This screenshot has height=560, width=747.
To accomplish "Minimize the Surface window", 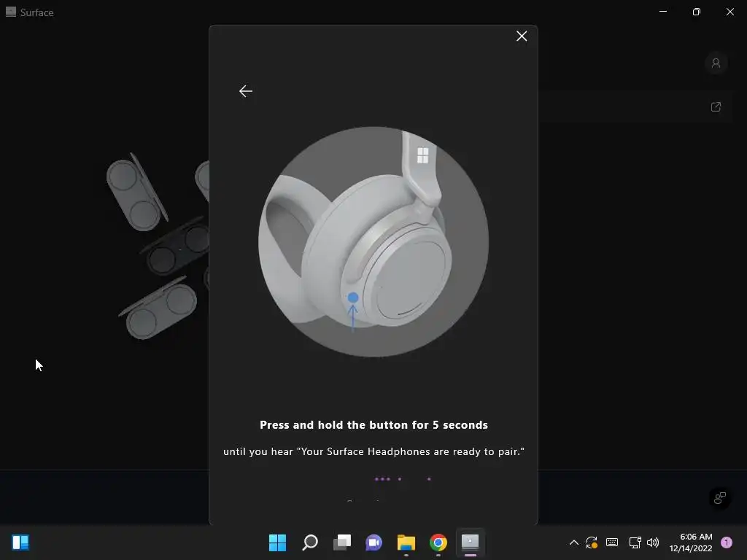I will 663,12.
